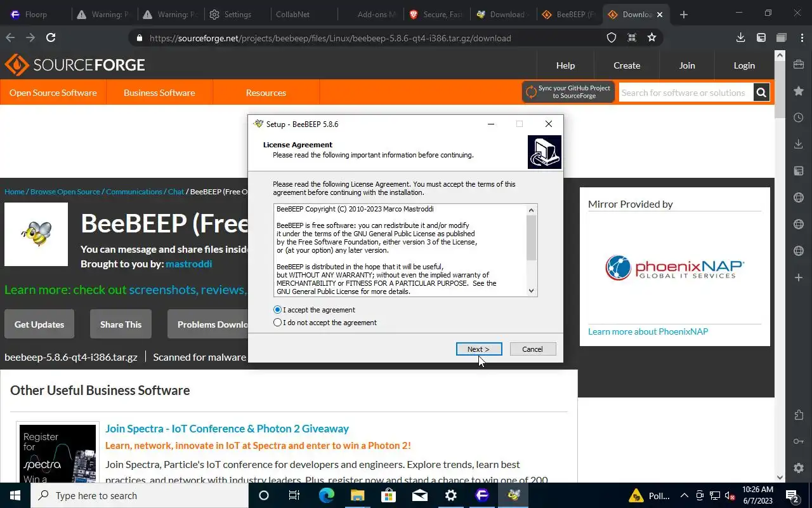Reload the page with the refresh icon
This screenshot has width=812, height=508.
point(51,38)
